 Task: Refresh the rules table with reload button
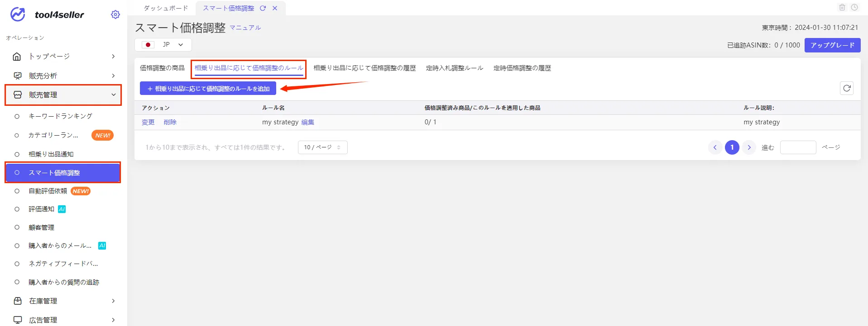847,88
